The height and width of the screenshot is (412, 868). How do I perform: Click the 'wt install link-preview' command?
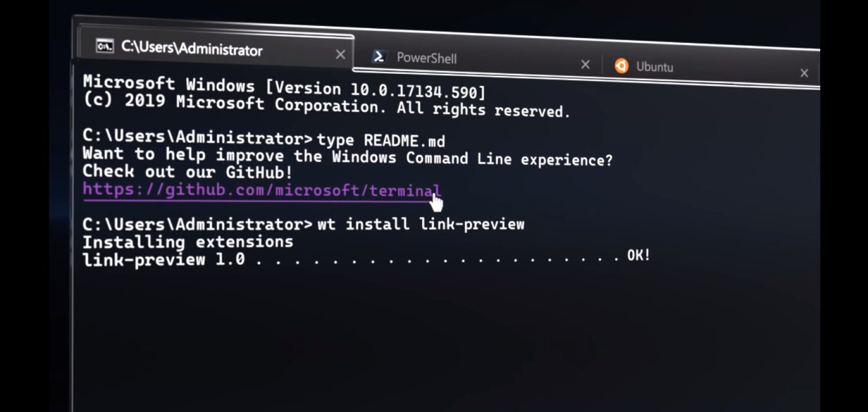[421, 224]
